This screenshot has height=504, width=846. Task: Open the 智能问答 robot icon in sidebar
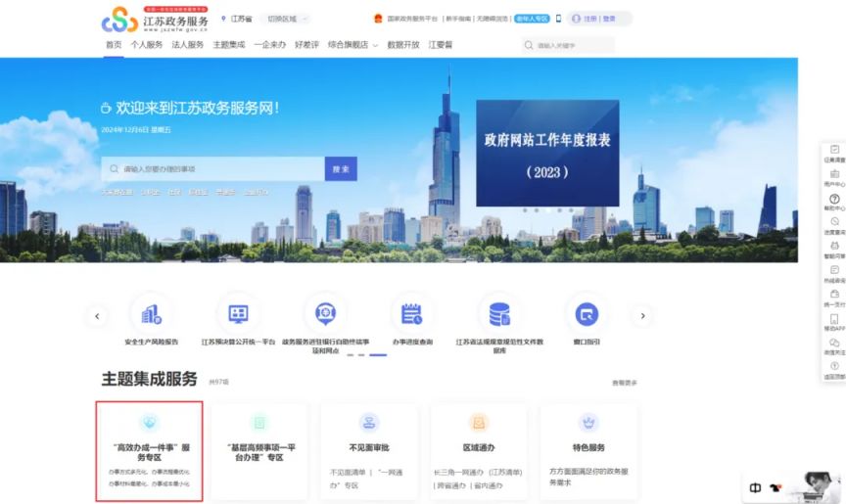pos(834,246)
